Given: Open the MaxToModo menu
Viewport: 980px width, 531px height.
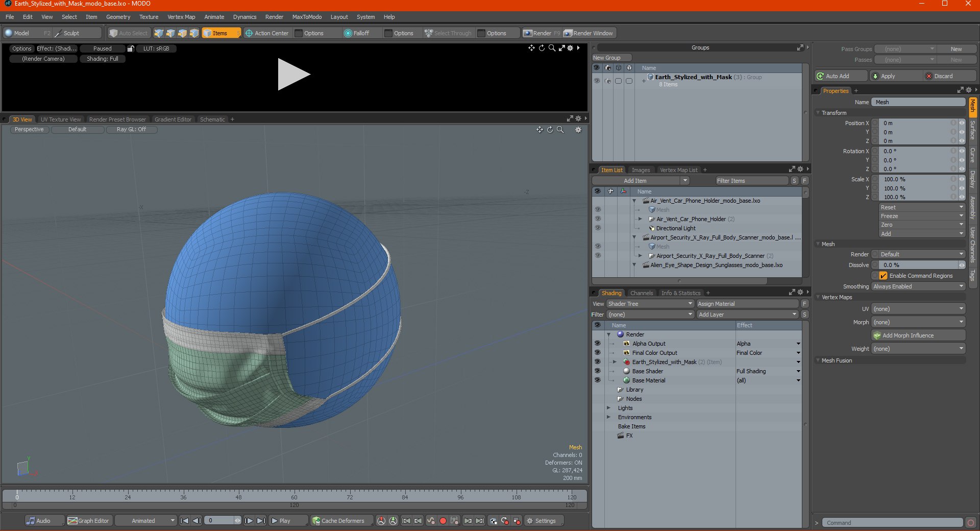Looking at the screenshot, I should tap(307, 17).
